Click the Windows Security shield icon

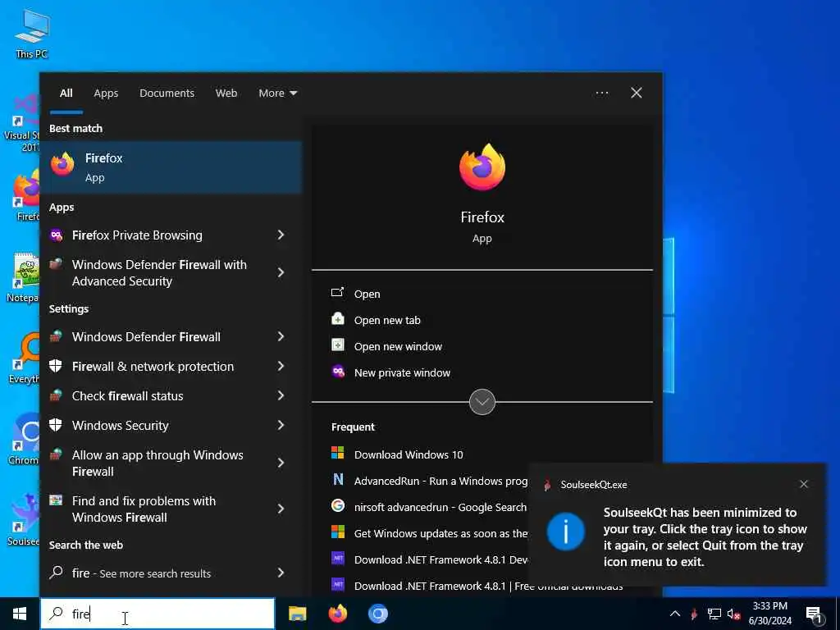(x=56, y=426)
